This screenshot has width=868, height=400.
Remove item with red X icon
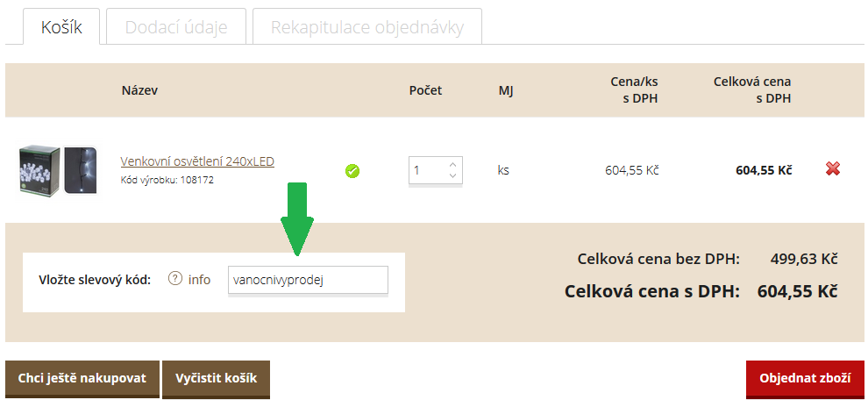tap(833, 169)
